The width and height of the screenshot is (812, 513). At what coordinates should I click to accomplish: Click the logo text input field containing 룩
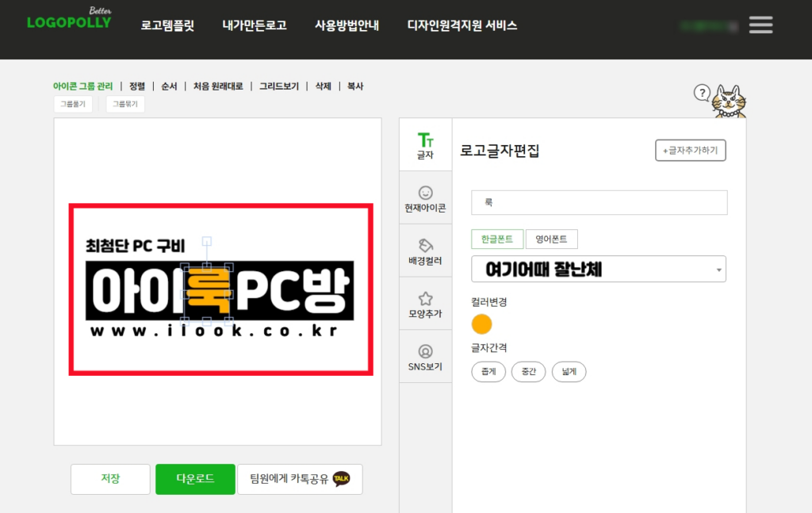[x=599, y=202]
